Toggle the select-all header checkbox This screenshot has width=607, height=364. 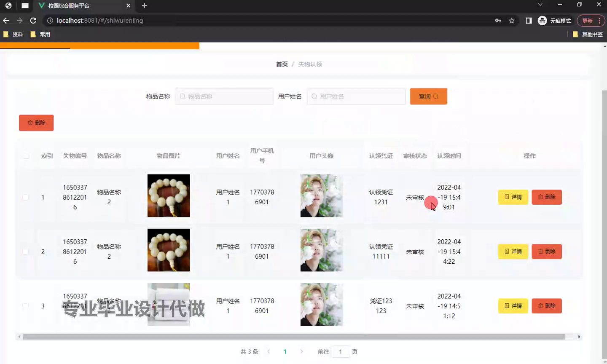point(26,156)
